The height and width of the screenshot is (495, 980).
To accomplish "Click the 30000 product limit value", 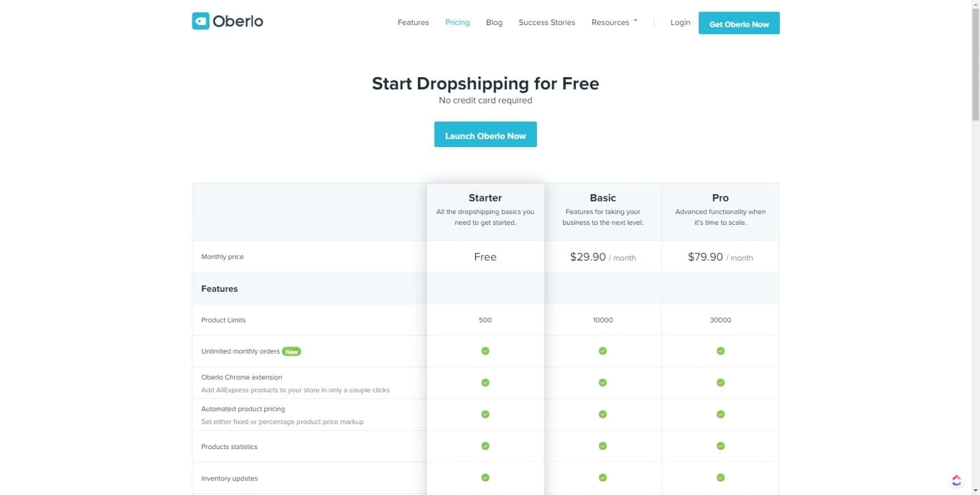I will pos(720,320).
